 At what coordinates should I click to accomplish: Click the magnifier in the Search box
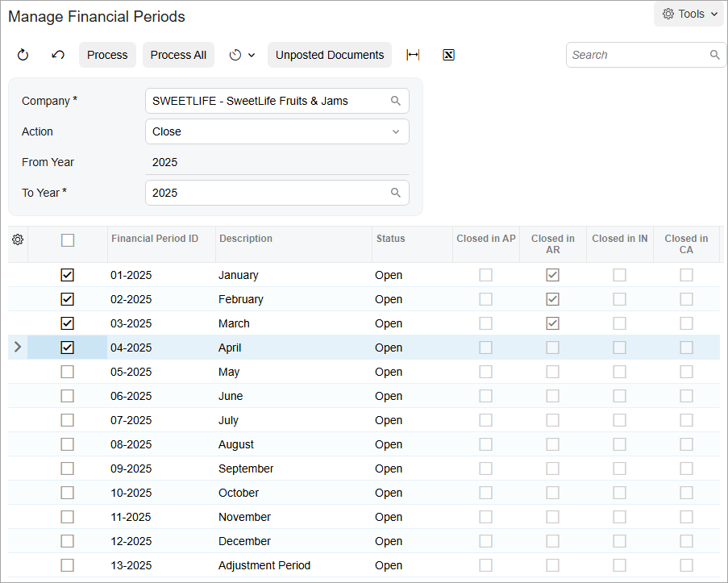click(715, 55)
